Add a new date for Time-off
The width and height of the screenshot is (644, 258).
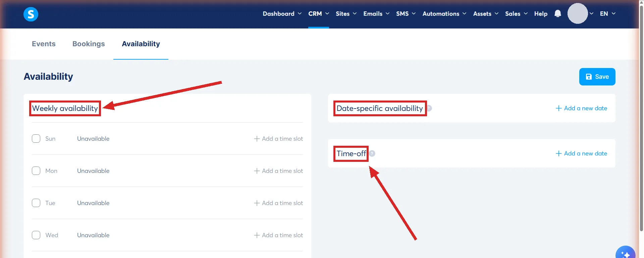(581, 153)
